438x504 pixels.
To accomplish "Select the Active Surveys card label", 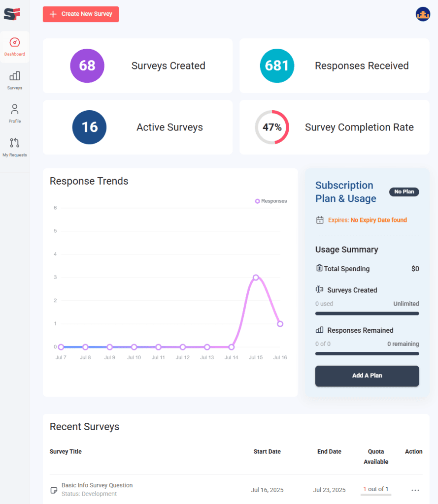I will click(x=169, y=127).
